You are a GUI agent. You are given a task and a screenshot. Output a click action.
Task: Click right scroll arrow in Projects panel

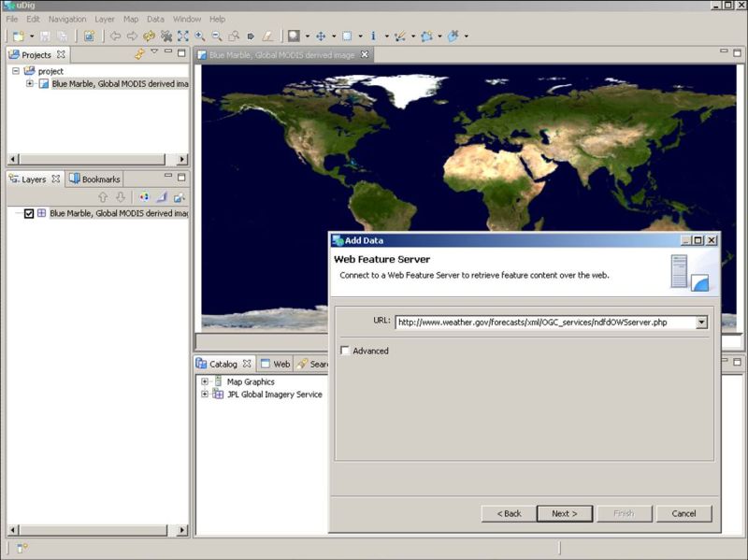pos(181,159)
